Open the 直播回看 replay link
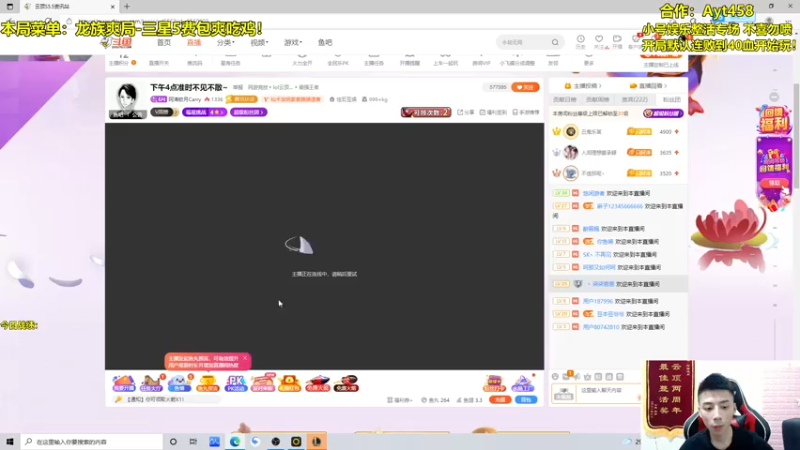This screenshot has height=450, width=800. point(648,86)
